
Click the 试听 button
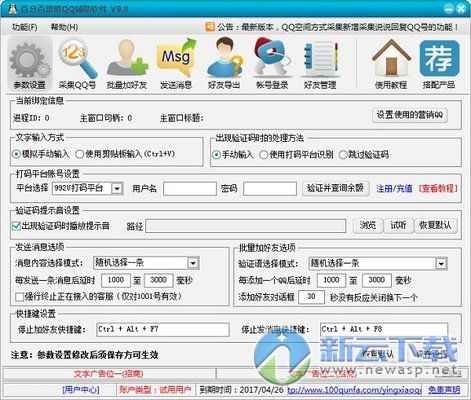[x=398, y=225]
